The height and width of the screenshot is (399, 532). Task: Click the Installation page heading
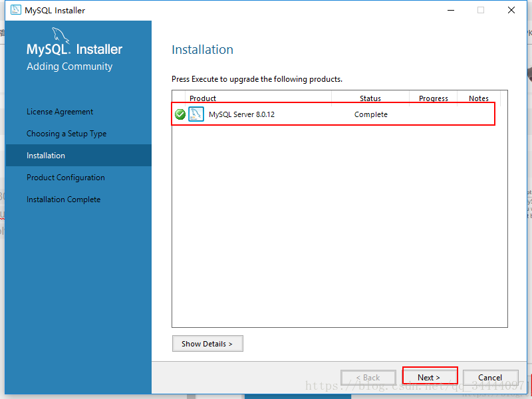click(203, 49)
